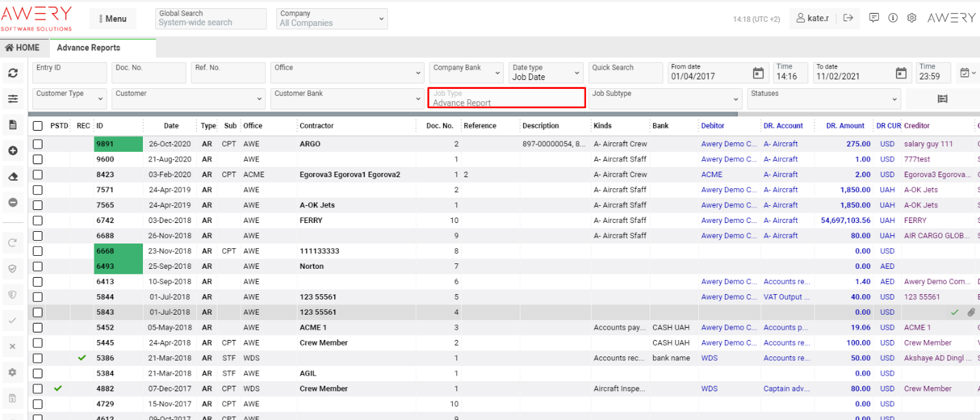Viewport: 980px width, 420px height.
Task: Click the logout icon next to kate.r
Action: (x=848, y=18)
